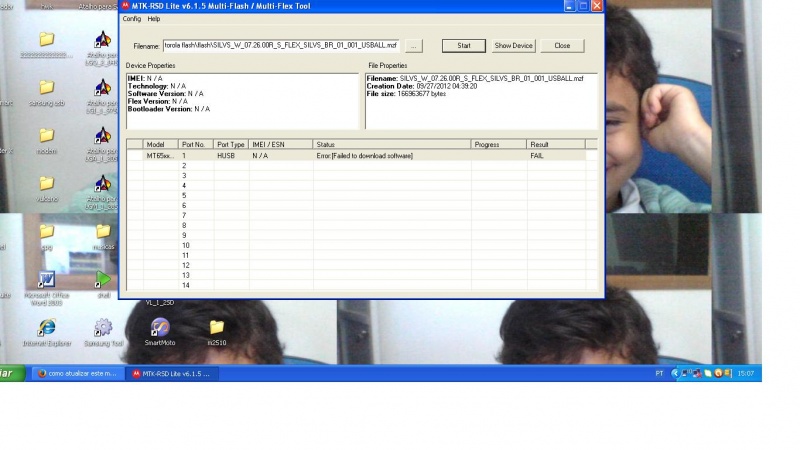Click the network connection tray icon
This screenshot has width=800, height=450.
(686, 373)
